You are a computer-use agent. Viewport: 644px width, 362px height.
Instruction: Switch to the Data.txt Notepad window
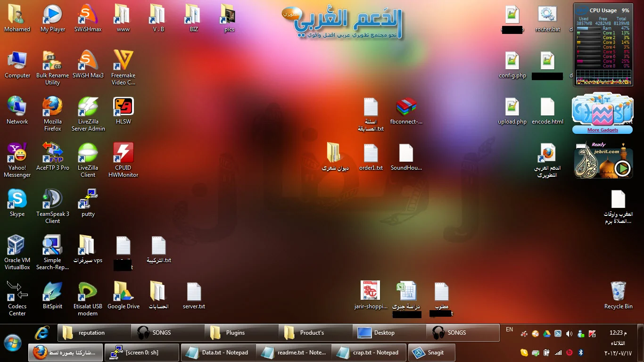point(219,353)
